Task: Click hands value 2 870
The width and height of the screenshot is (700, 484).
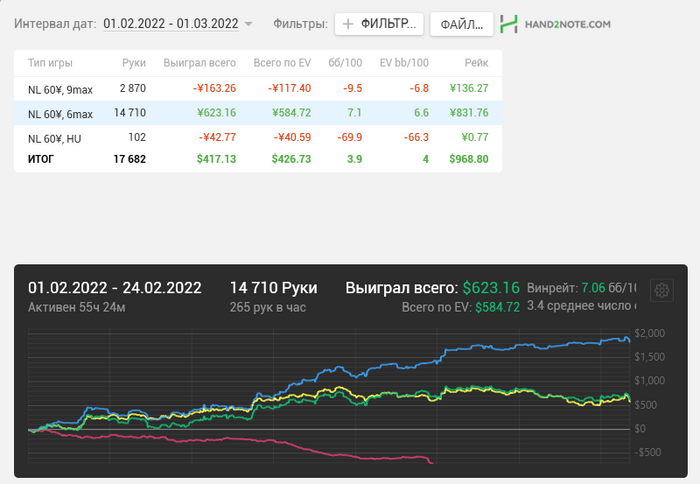Action: [x=133, y=88]
